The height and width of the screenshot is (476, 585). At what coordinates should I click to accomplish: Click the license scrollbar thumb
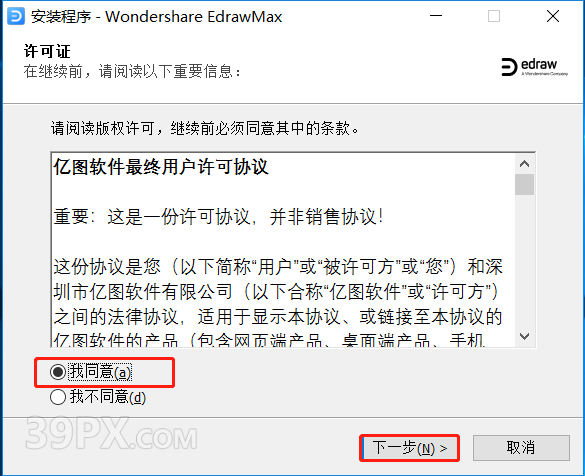pyautogui.click(x=525, y=184)
